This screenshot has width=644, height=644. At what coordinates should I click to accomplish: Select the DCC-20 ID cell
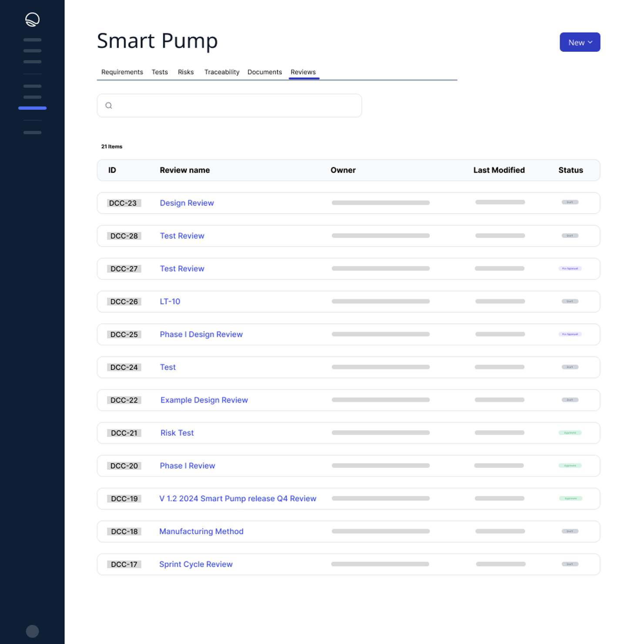(124, 466)
